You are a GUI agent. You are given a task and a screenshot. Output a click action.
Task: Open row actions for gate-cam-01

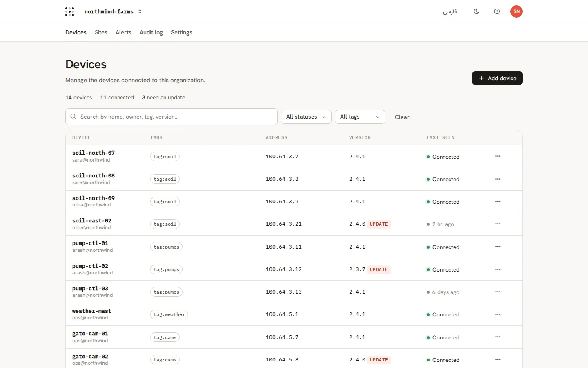498,337
